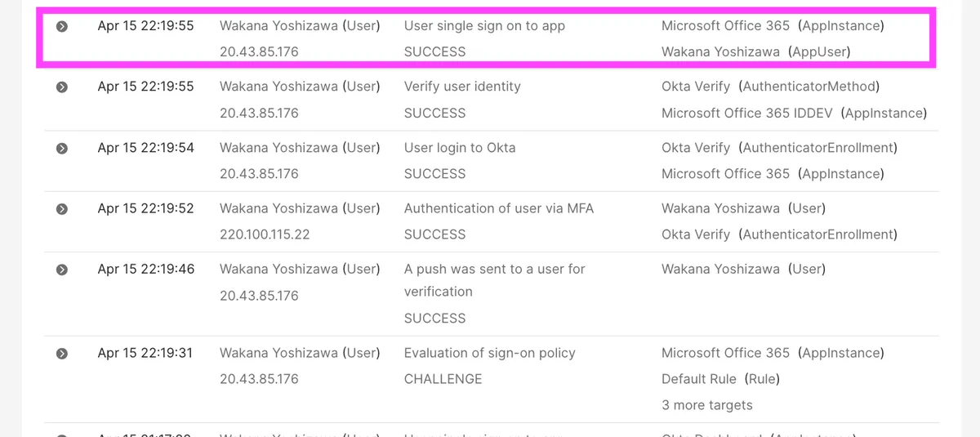Open the Wakana Yoshizawa (AppUser) target
The width and height of the screenshot is (980, 437).
(x=755, y=51)
